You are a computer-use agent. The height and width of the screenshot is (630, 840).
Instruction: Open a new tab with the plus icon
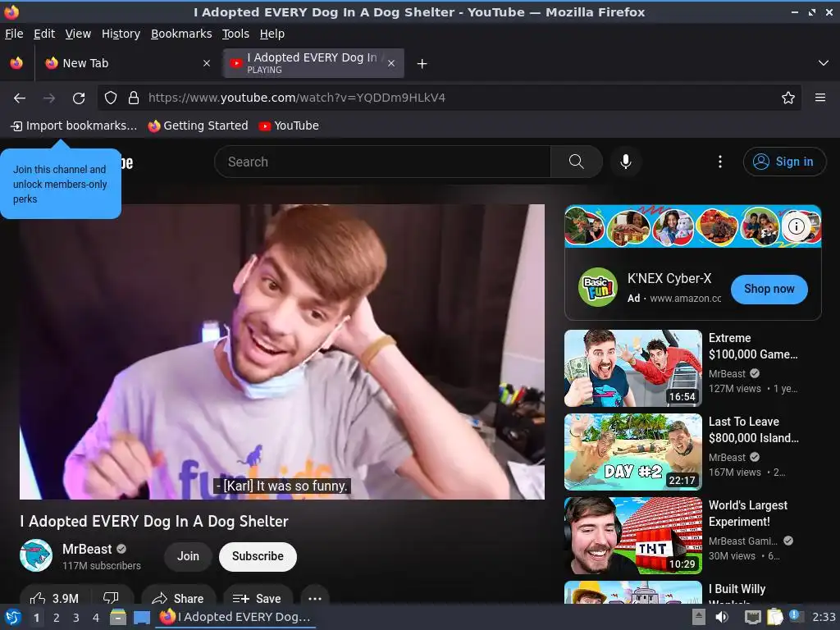[x=422, y=64]
